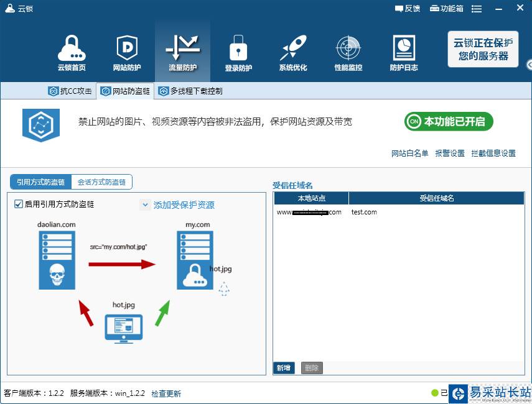Viewport: 532px width, 404px height.
Task: Click the my.com locked server illustration
Action: pos(195,260)
